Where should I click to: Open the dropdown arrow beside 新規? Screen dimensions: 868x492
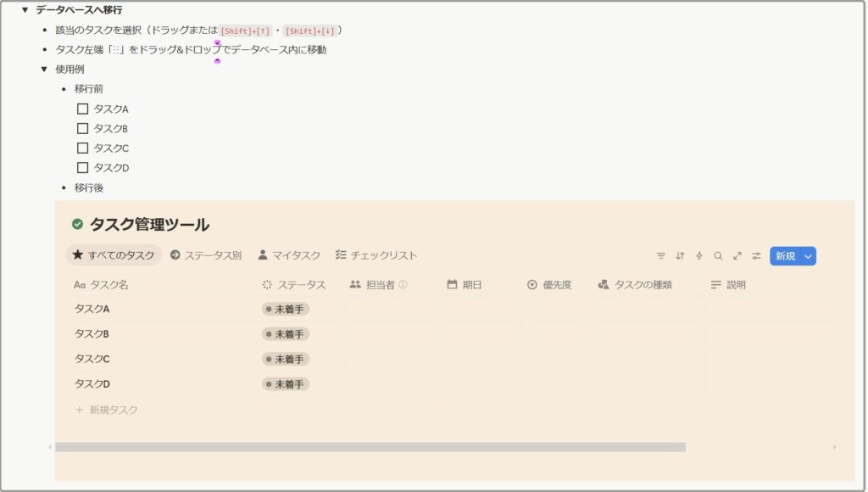pyautogui.click(x=808, y=256)
